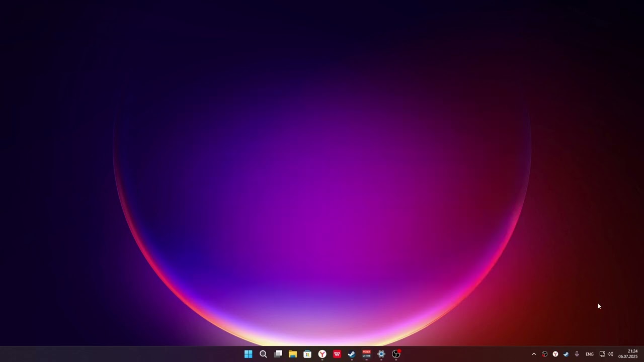This screenshot has height=362, width=644.
Task: Open Settings gear in the taskbar
Action: pyautogui.click(x=381, y=354)
